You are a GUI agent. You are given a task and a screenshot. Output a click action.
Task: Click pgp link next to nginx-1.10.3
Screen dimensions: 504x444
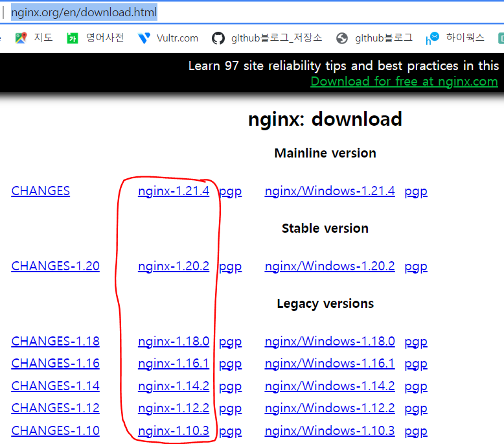230,431
